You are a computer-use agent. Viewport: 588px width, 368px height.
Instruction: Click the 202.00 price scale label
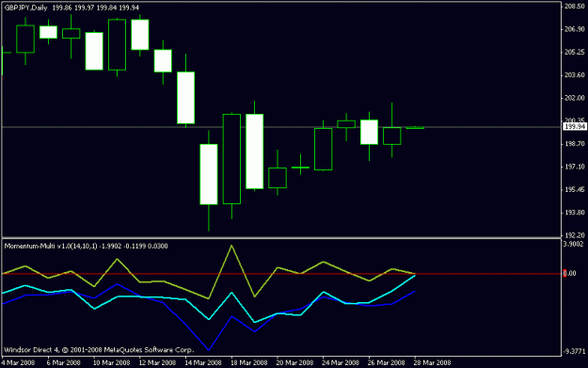click(x=575, y=98)
